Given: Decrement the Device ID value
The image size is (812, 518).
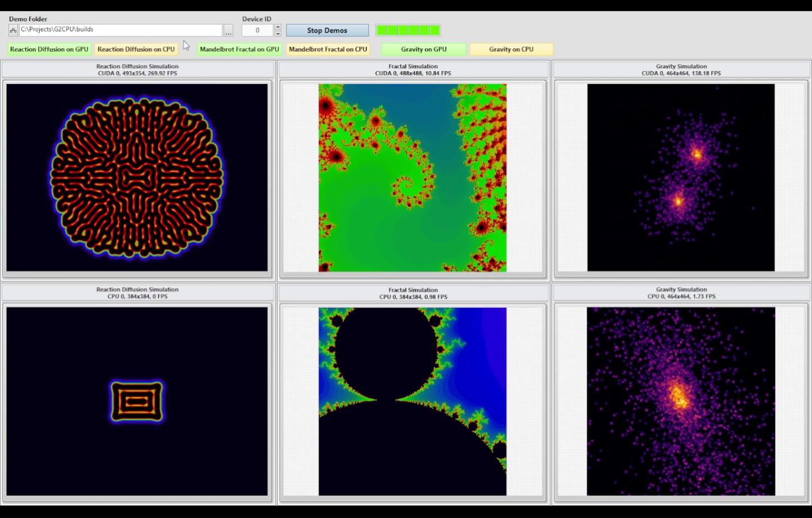Looking at the screenshot, I should click(278, 34).
